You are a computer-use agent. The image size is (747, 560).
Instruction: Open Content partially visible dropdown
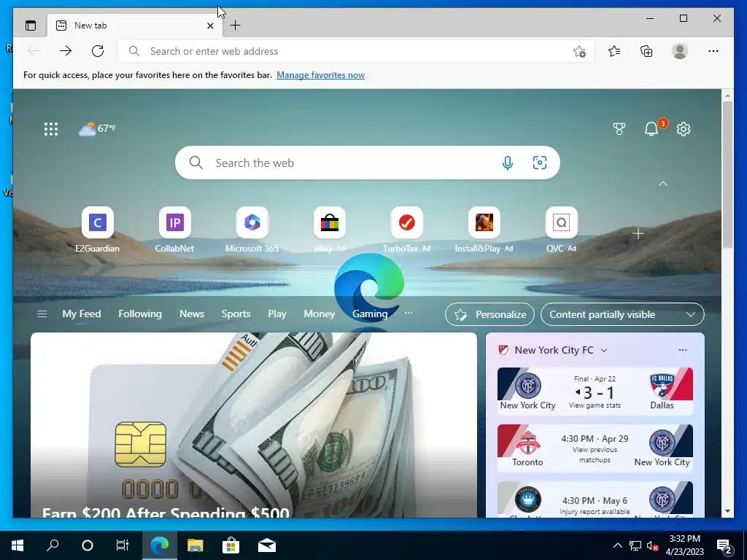(622, 314)
